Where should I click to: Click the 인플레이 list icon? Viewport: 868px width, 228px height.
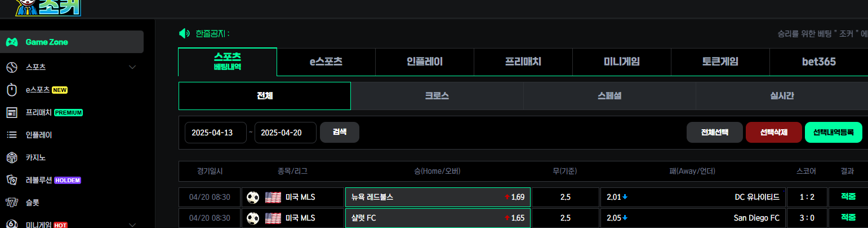(x=12, y=135)
